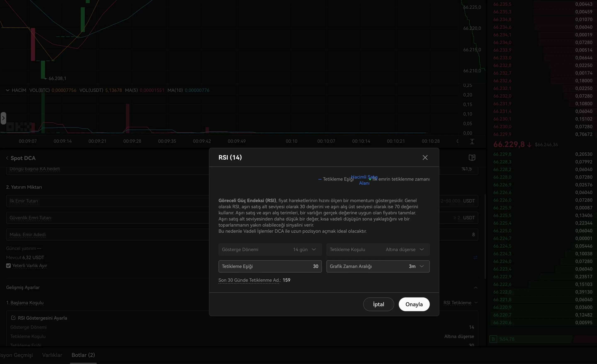Image resolution: width=597 pixels, height=364 pixels.
Task: Click order book ask price 66.235,5
Action: [x=502, y=4]
